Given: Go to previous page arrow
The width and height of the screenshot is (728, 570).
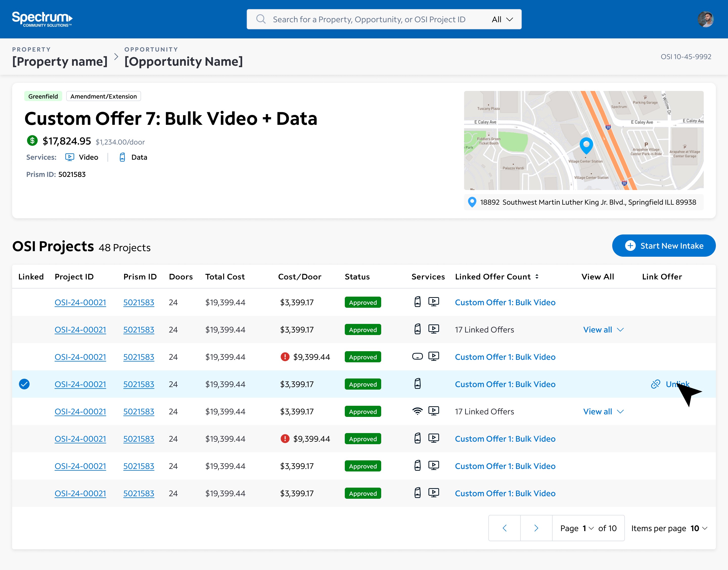Looking at the screenshot, I should click(x=504, y=528).
